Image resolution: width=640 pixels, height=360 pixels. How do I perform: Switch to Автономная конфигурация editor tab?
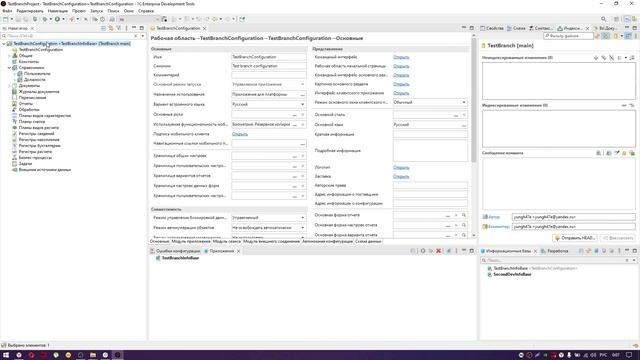[x=327, y=242]
